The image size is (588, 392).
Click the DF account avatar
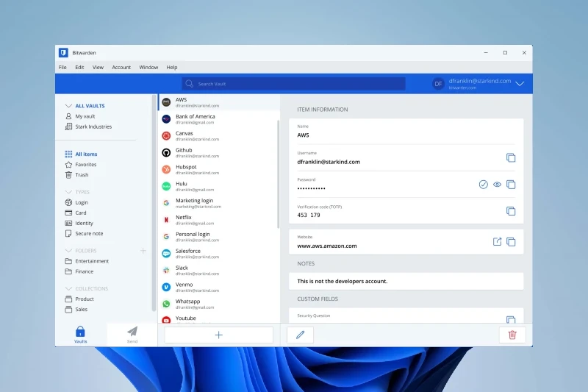tap(438, 84)
